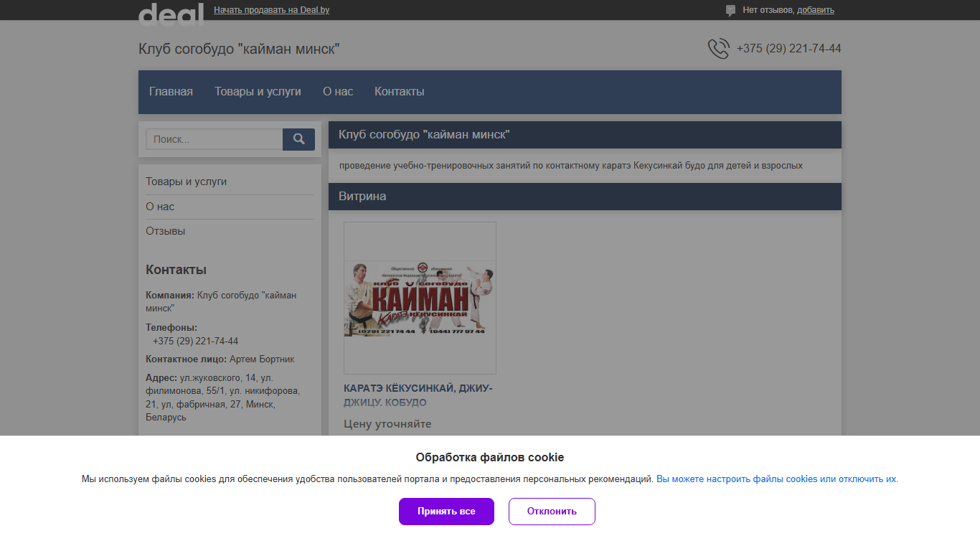Select 'О нас' in the sidebar menu

point(160,207)
